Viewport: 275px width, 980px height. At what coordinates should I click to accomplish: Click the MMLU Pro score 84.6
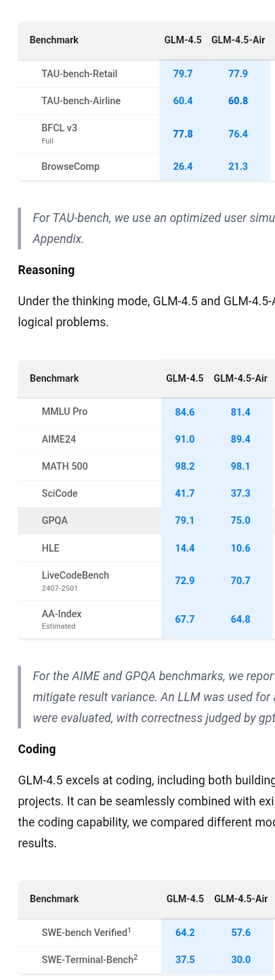click(x=185, y=412)
